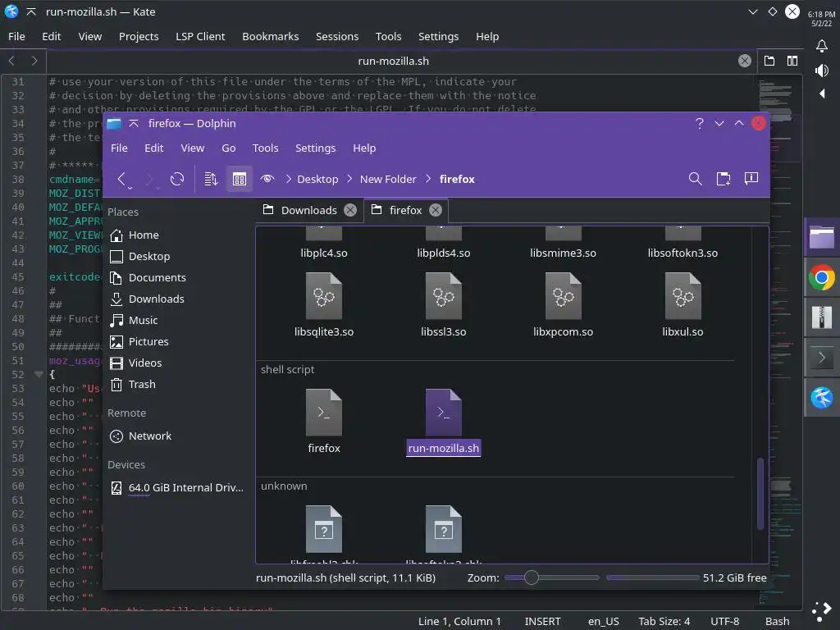Viewport: 840px width, 630px height.
Task: Collapse code fold at line 52
Action: [x=39, y=374]
